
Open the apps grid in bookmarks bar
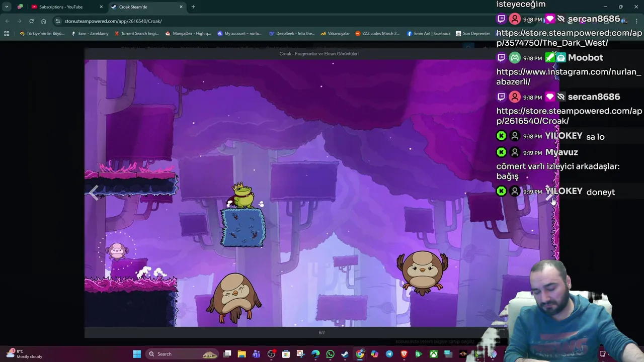tap(7, 34)
